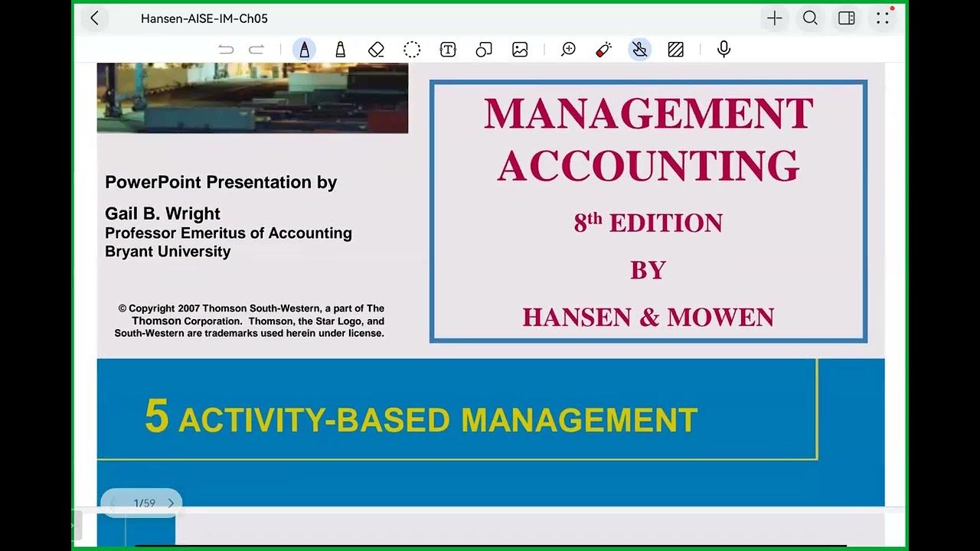Click PowerPoint Presentation by text
The width and height of the screenshot is (980, 551).
[x=220, y=182]
